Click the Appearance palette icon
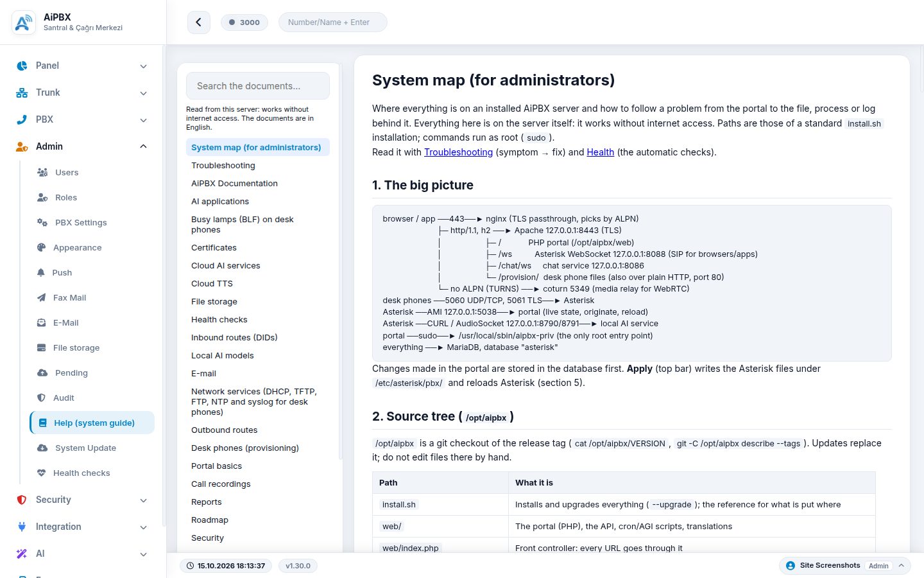 point(42,247)
